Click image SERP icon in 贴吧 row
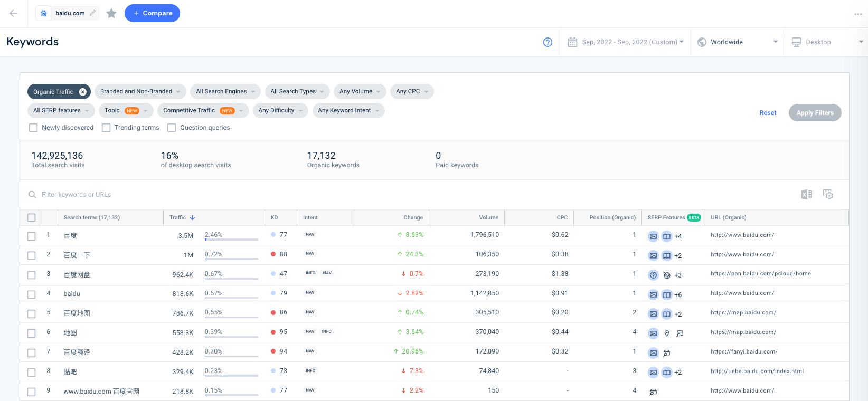Image resolution: width=868 pixels, height=401 pixels. (653, 373)
